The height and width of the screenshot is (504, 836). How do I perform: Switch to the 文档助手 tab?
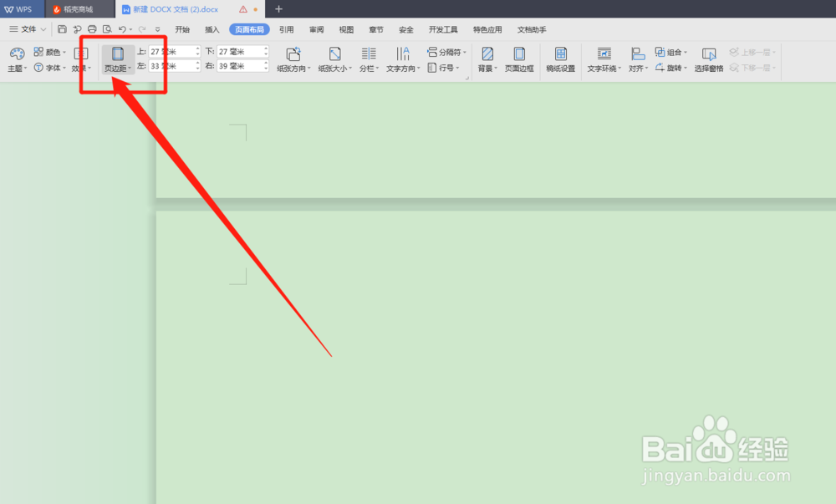click(532, 29)
